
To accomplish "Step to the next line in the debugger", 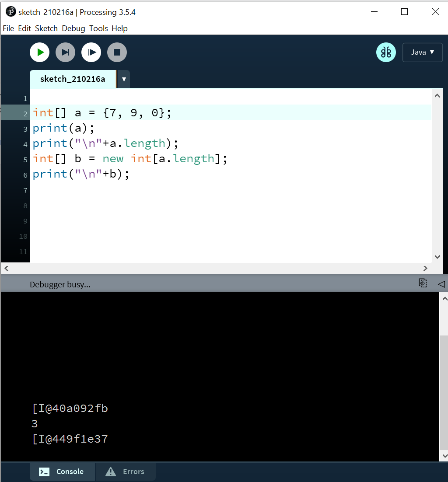I will tap(65, 52).
